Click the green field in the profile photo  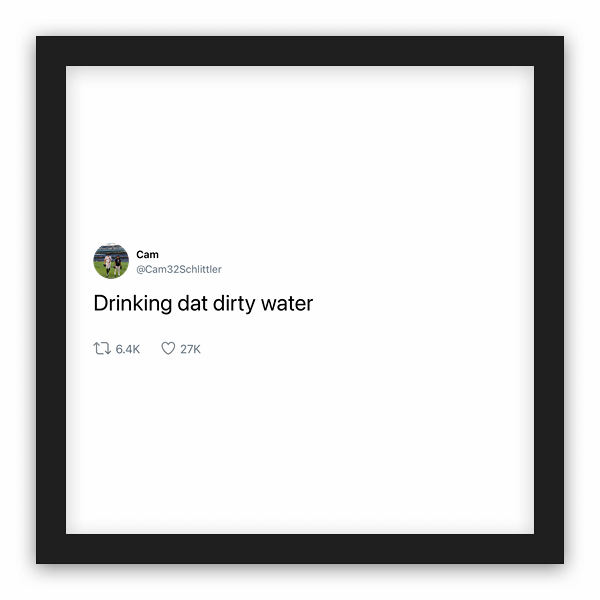(100, 268)
